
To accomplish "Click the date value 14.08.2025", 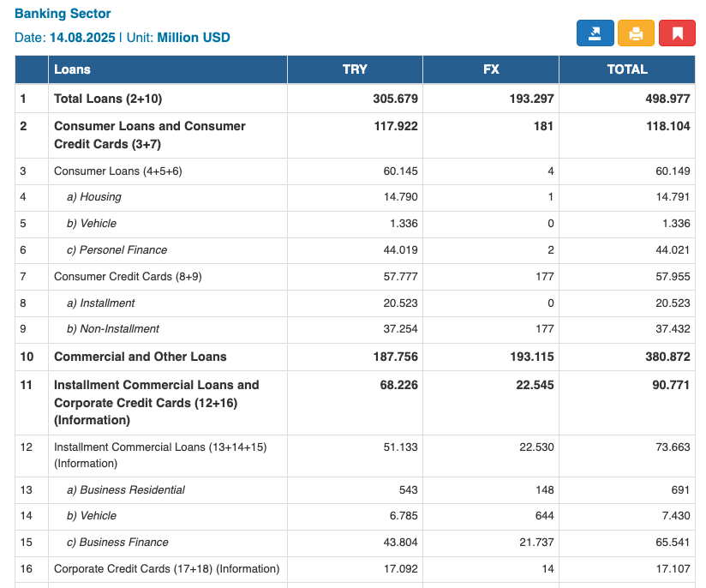I will pos(82,38).
